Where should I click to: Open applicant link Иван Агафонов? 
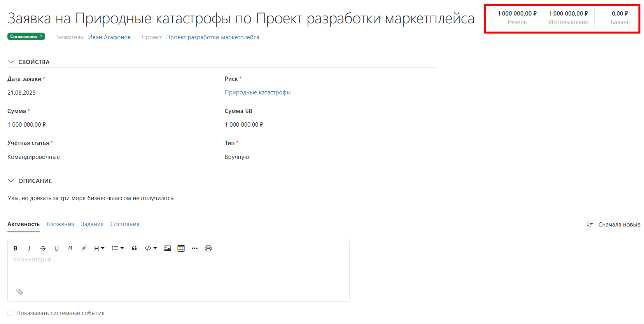tap(109, 37)
